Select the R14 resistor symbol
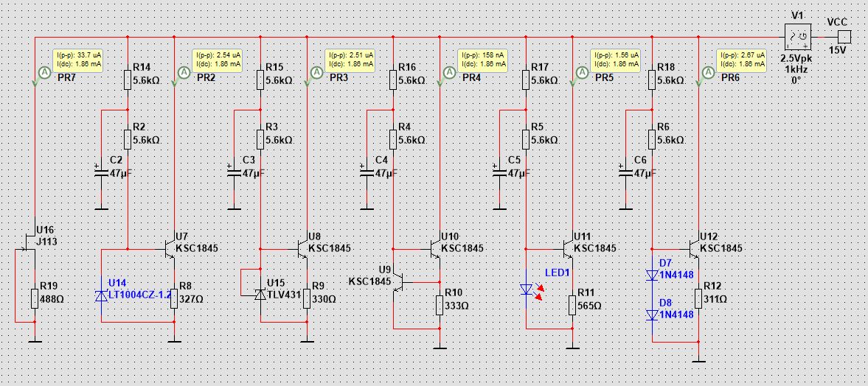The width and height of the screenshot is (868, 386). (128, 80)
